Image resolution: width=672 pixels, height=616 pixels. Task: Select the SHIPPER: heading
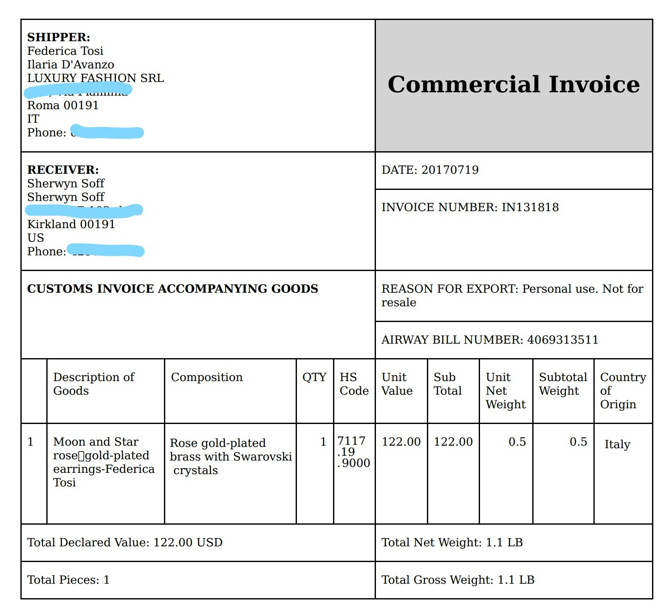[59, 37]
